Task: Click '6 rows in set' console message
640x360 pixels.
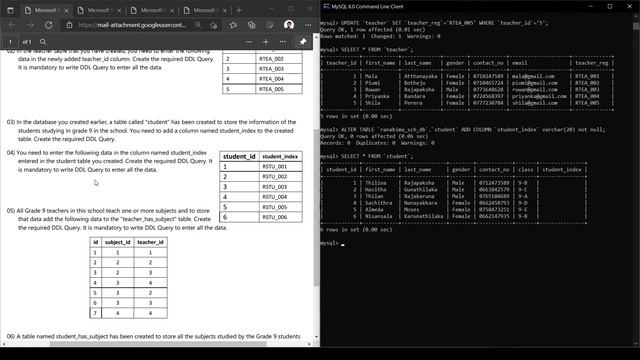Action: point(356,230)
